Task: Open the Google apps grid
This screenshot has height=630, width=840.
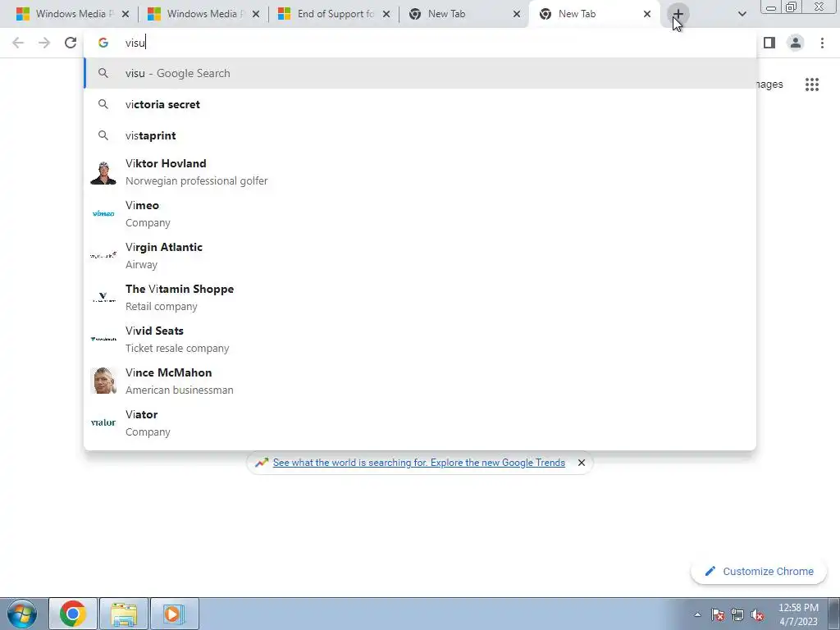Action: (x=811, y=84)
